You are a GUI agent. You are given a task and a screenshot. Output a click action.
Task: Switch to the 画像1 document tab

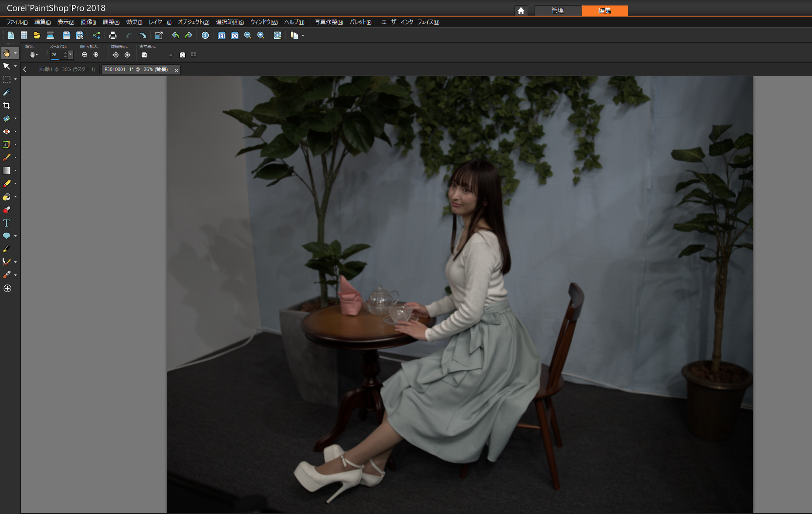(67, 69)
